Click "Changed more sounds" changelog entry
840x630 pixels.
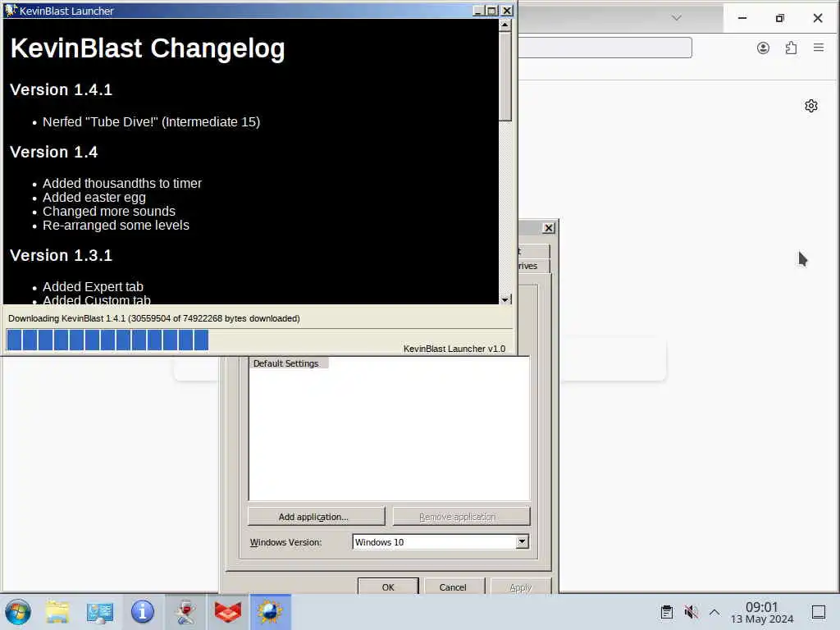pyautogui.click(x=109, y=211)
